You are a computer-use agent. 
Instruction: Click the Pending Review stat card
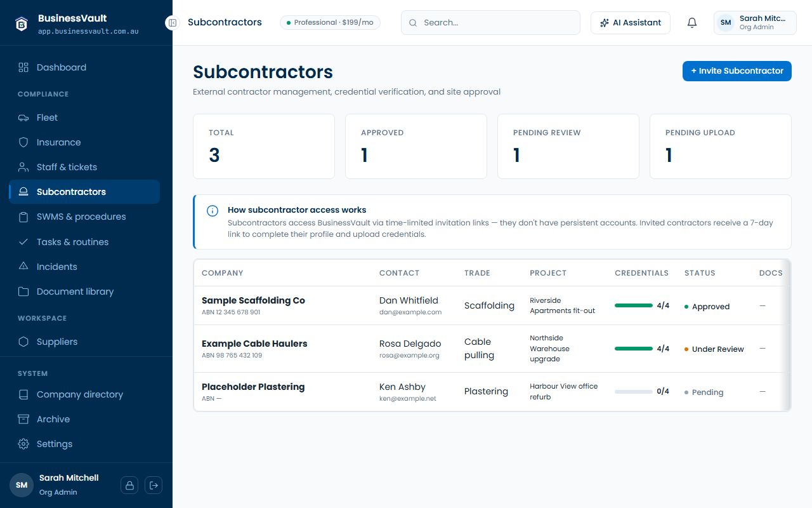(x=568, y=146)
